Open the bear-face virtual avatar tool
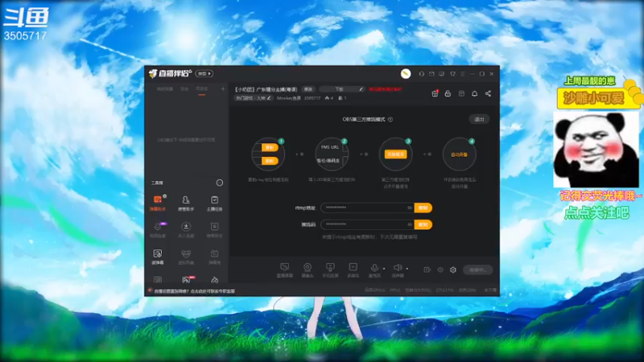The height and width of the screenshot is (362, 644). [186, 257]
